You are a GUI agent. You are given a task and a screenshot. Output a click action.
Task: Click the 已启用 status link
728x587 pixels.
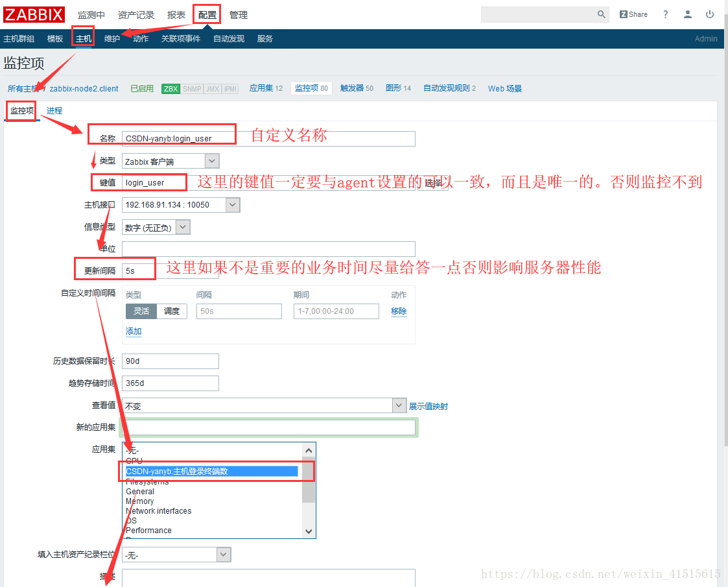coord(141,89)
